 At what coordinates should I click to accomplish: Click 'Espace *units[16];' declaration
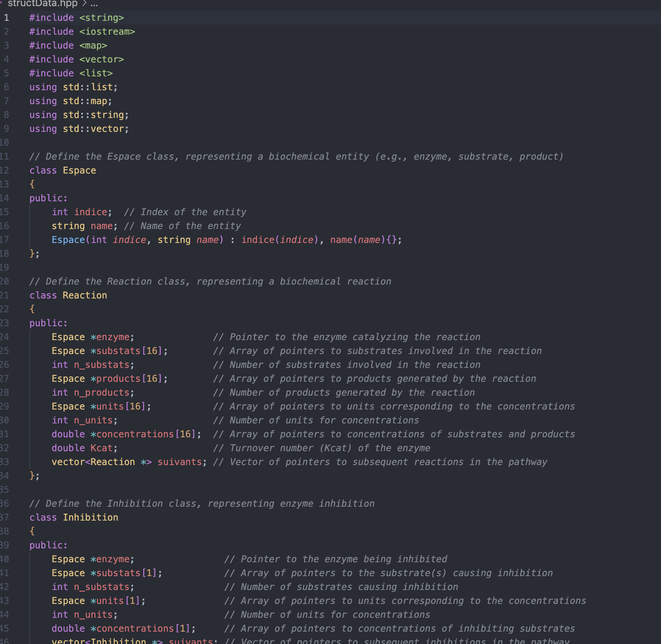coord(101,406)
